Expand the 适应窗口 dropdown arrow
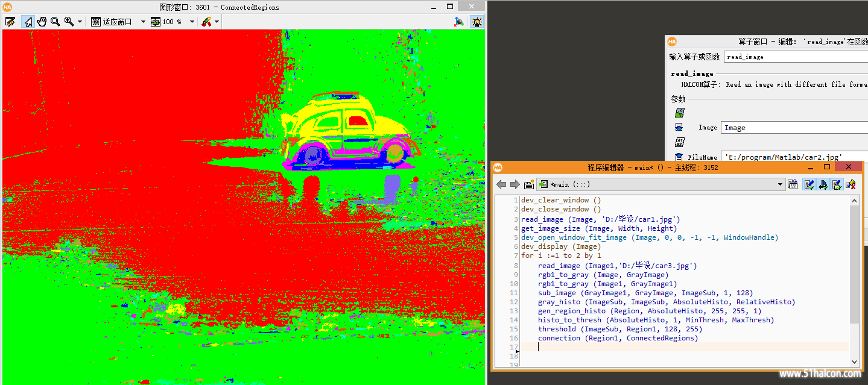The image size is (868, 385). 143,22
